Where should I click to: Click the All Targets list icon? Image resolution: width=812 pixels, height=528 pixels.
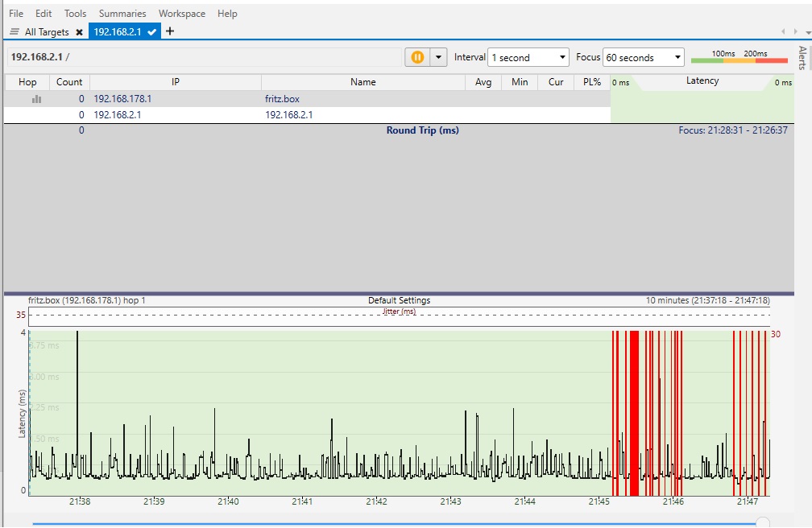click(x=14, y=32)
